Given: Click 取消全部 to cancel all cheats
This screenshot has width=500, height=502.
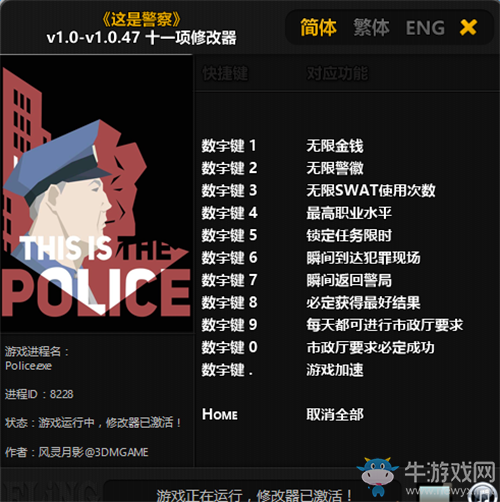Looking at the screenshot, I should coord(335,415).
